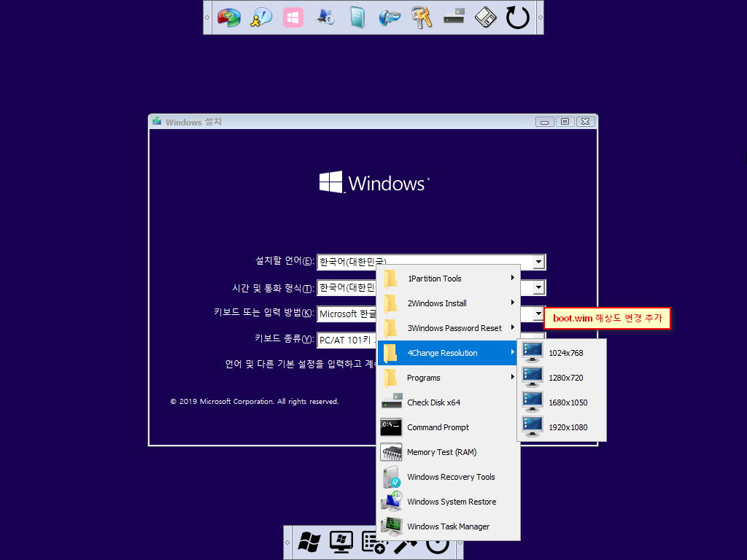The image size is (747, 560).
Task: Expand the keyboard input method dropdown arrow
Action: [x=538, y=314]
